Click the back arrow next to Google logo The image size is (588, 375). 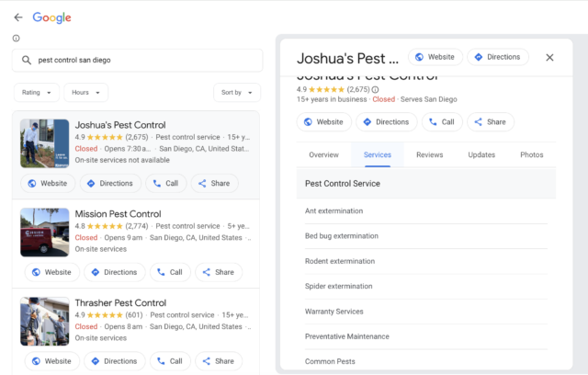coord(18,17)
